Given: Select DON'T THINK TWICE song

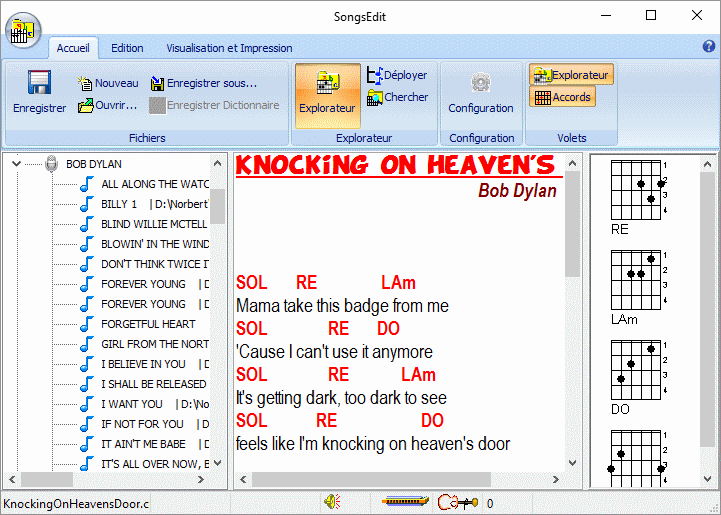Looking at the screenshot, I should (x=155, y=264).
